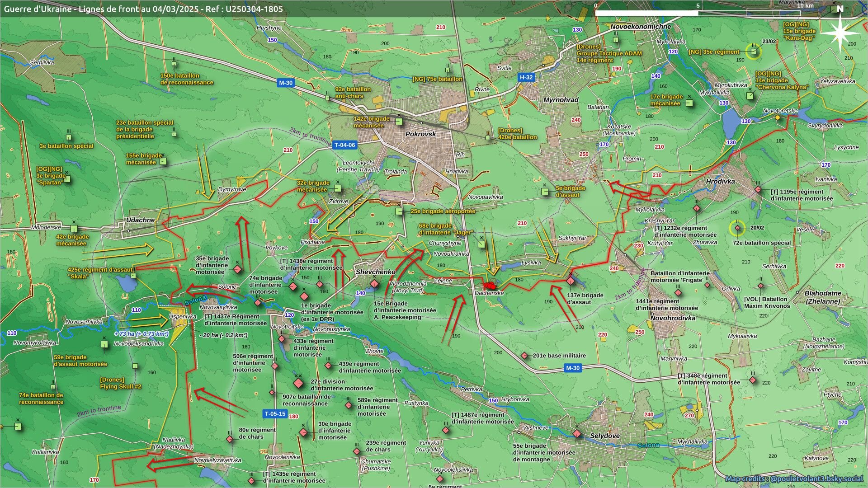Click the 1195e régiment red diamond near Hrodivka
The height and width of the screenshot is (488, 868).
(758, 189)
